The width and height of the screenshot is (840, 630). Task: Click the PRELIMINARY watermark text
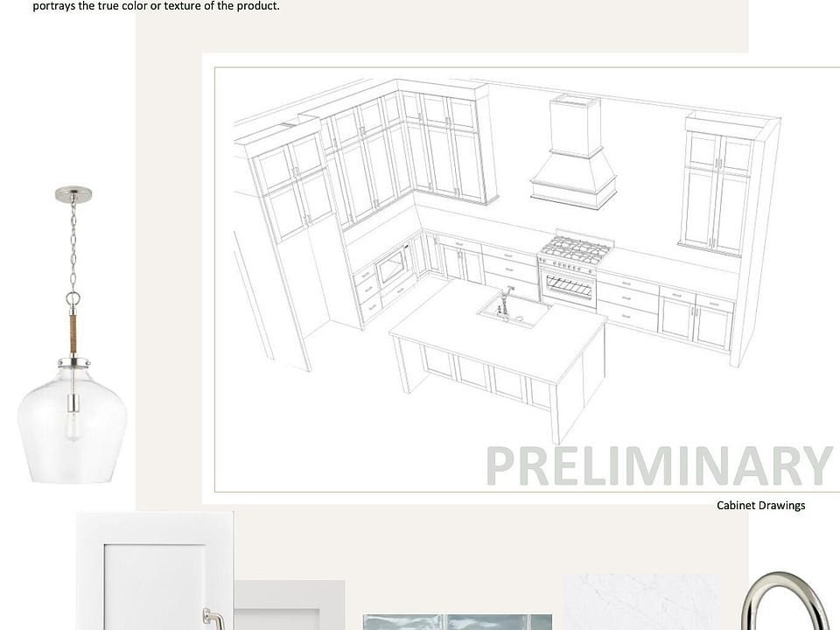click(x=658, y=466)
